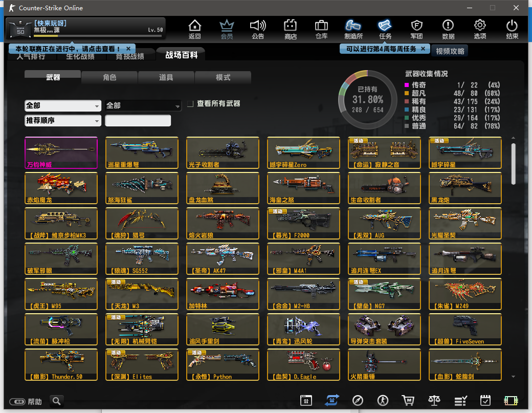Open the 公告 announcement speaker icon
This screenshot has height=413, width=532.
[x=258, y=29]
